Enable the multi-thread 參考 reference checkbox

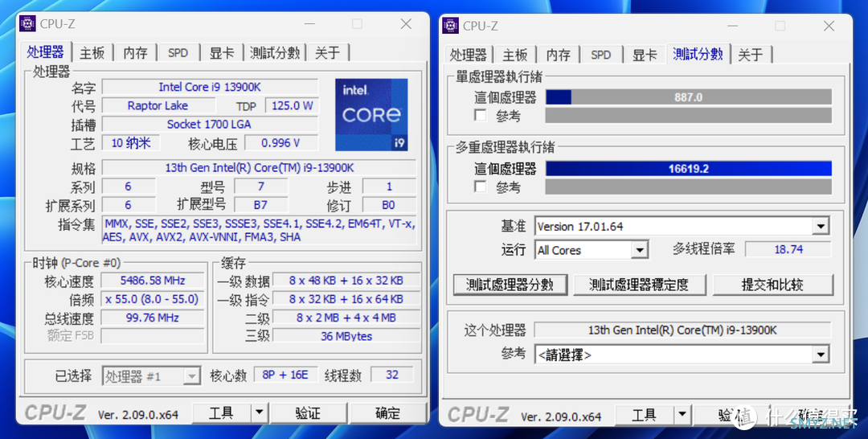[481, 187]
